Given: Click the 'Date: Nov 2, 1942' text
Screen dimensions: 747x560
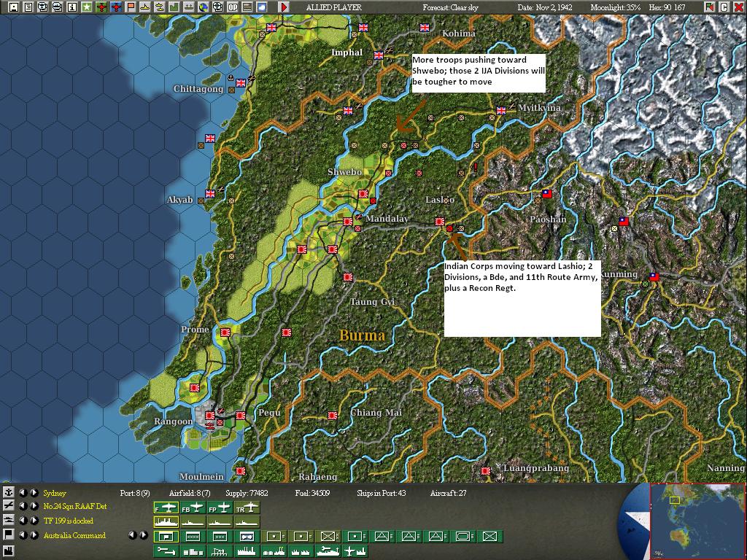Looking at the screenshot, I should [544, 7].
